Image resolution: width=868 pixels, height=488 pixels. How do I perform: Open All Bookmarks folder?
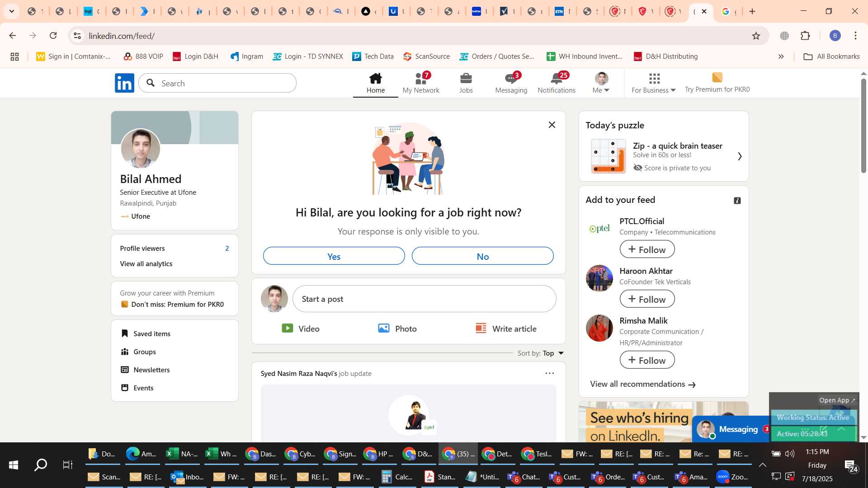pos(832,56)
